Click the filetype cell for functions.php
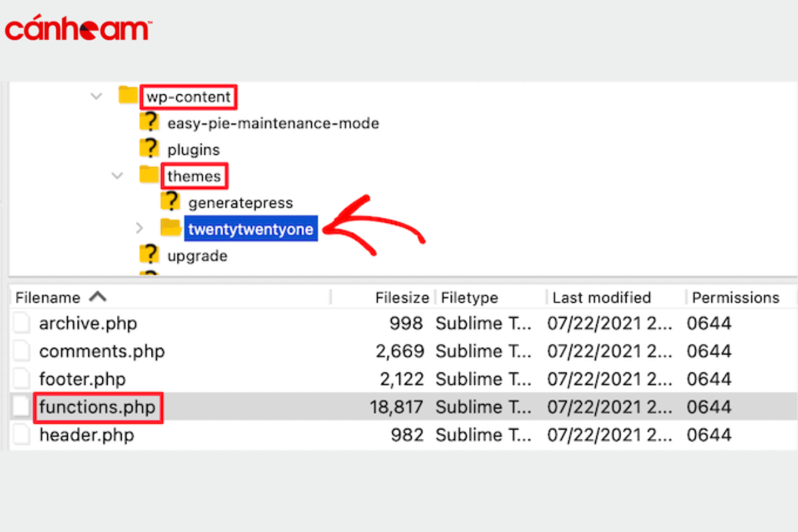This screenshot has width=798, height=532. [x=484, y=407]
